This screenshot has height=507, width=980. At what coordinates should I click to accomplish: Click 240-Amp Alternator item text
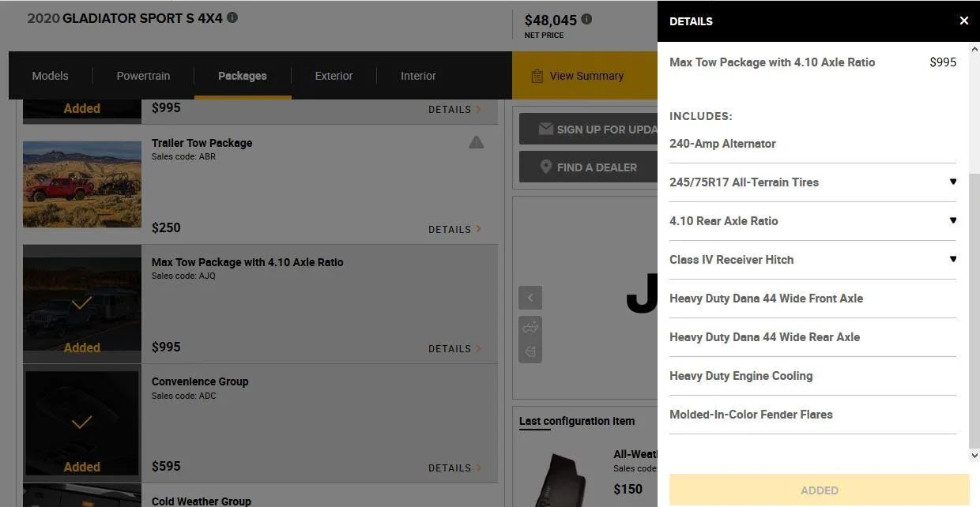point(722,144)
